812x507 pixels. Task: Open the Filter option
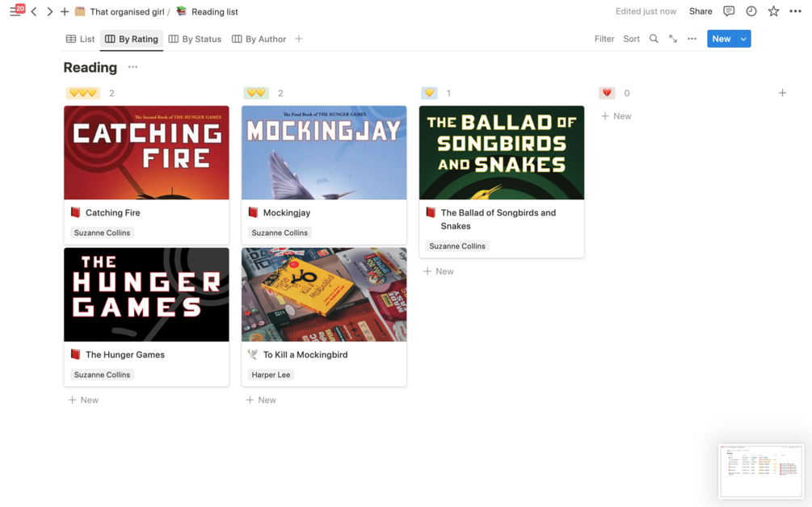coord(604,39)
